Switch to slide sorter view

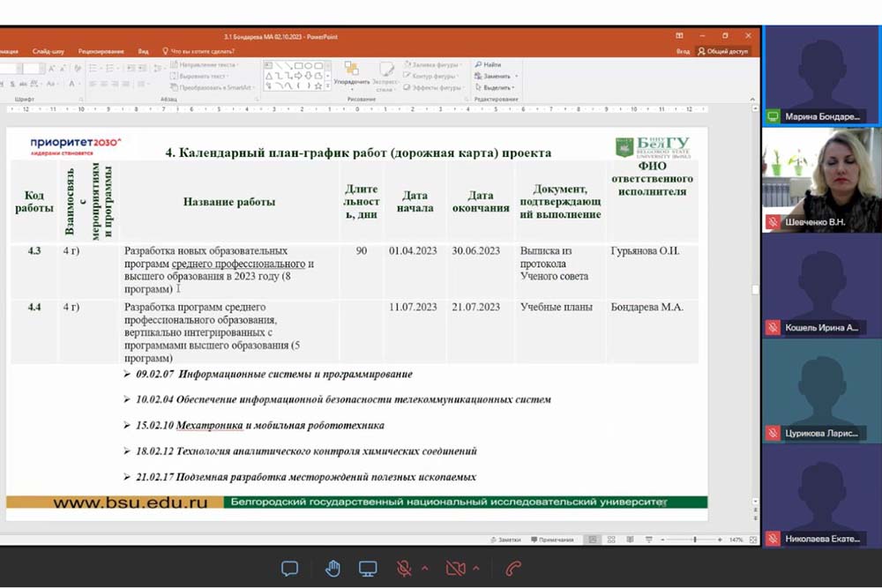[612, 540]
